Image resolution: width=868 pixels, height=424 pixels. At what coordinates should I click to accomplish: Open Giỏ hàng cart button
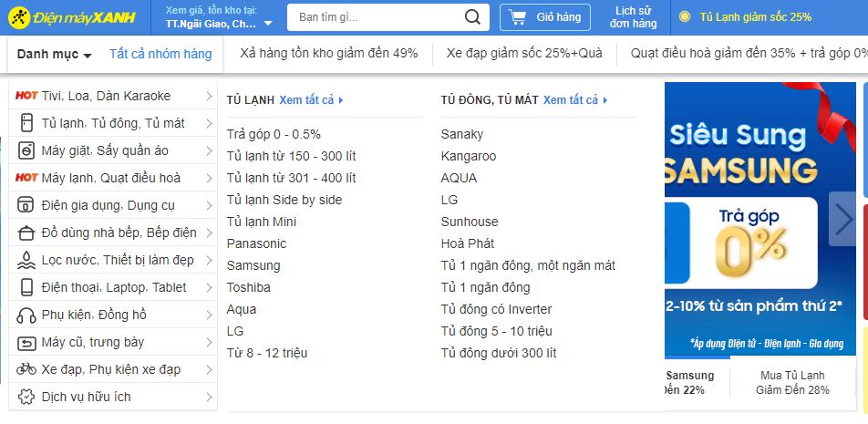click(544, 17)
